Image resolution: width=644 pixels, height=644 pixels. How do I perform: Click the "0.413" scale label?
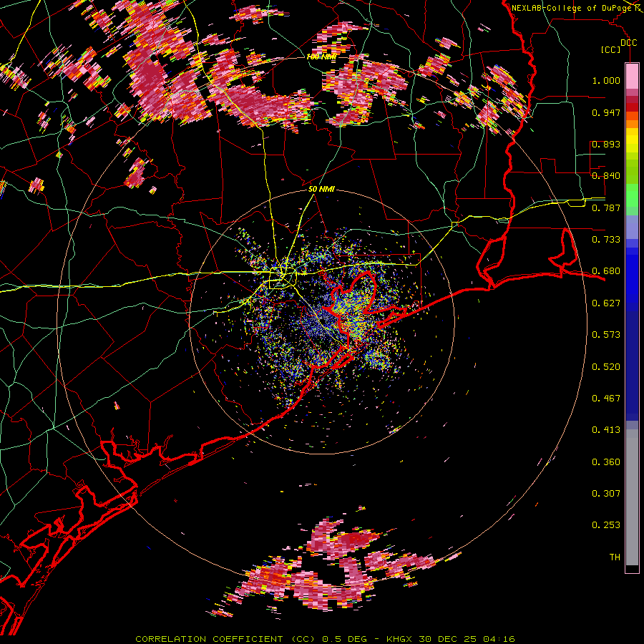tap(606, 430)
